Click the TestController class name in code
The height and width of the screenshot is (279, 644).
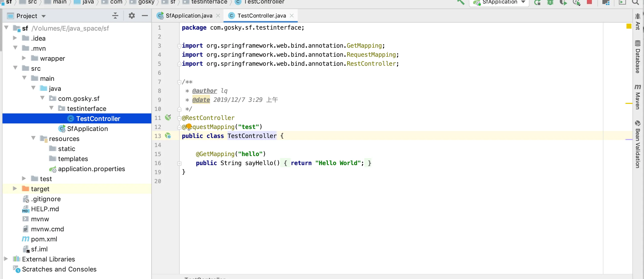coord(252,136)
